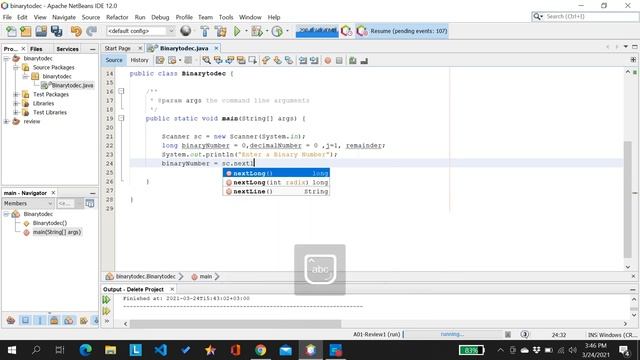Click the horizontal scrollbar in Output panel

pyautogui.click(x=236, y=324)
